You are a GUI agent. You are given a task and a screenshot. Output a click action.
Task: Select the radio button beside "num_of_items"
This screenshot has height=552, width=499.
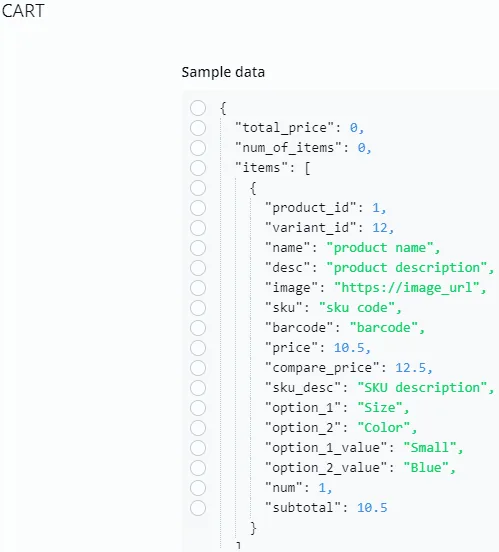pyautogui.click(x=198, y=148)
